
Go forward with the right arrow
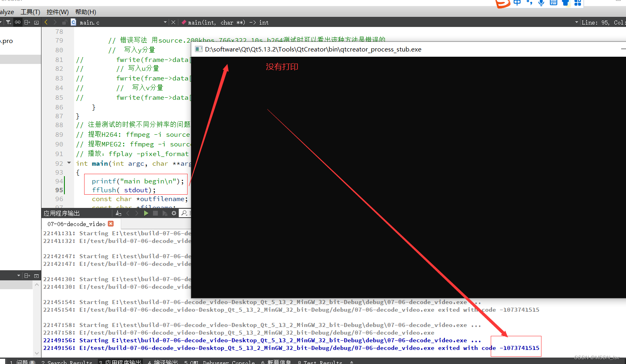click(x=55, y=22)
